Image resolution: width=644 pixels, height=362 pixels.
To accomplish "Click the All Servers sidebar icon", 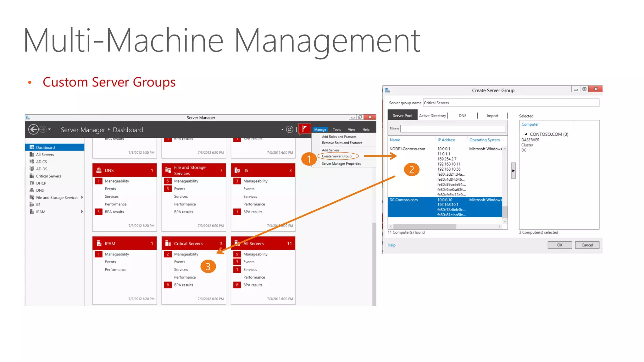I will click(32, 155).
